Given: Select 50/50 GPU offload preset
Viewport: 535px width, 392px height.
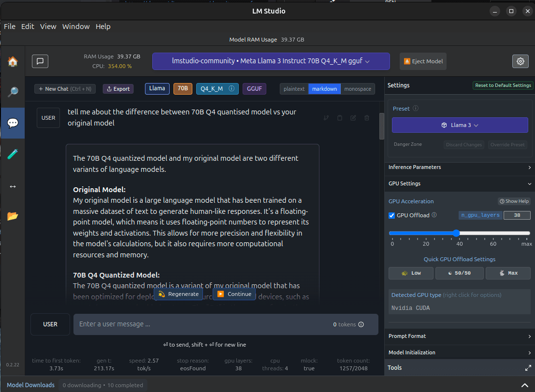Looking at the screenshot, I should pos(459,273).
